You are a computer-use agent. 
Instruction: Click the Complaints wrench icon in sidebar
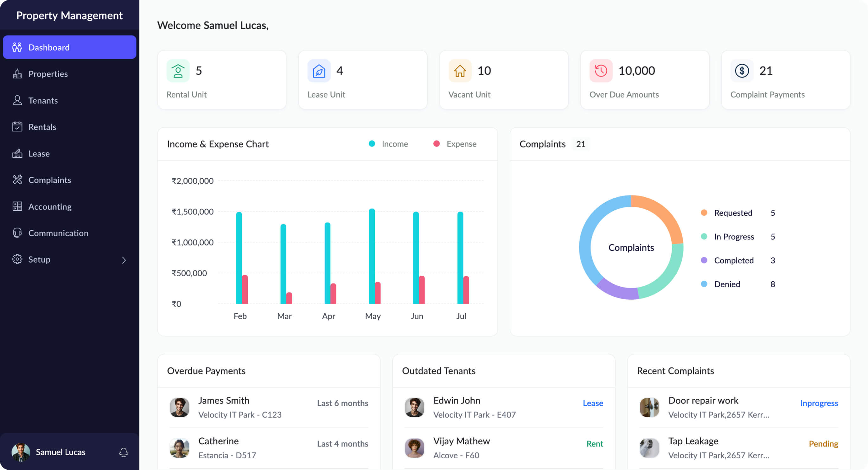click(17, 180)
